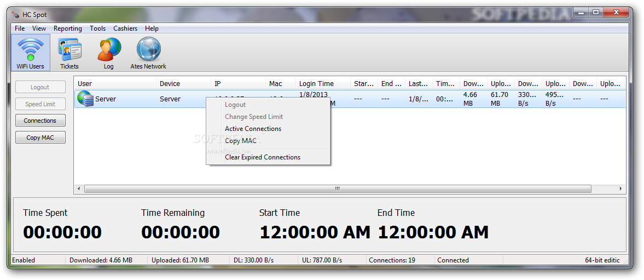This screenshot has height=280, width=644.
Task: Choose Change Speed Limit in context menu
Action: [268, 117]
